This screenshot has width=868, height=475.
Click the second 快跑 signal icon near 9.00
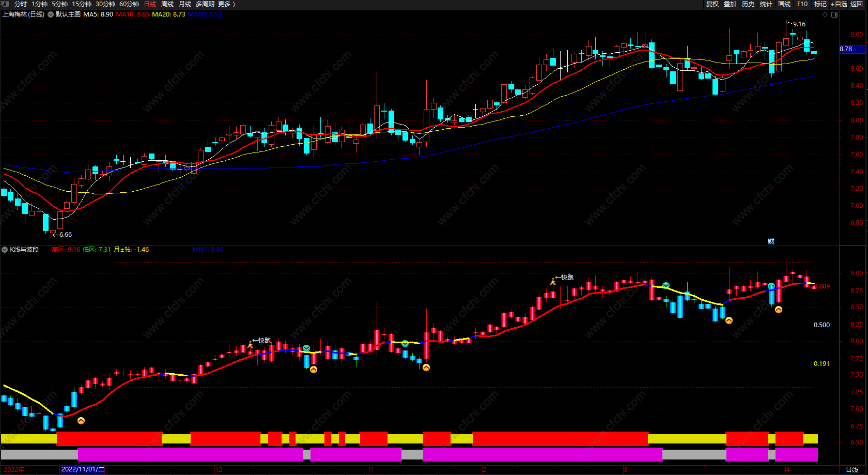pyautogui.click(x=553, y=282)
